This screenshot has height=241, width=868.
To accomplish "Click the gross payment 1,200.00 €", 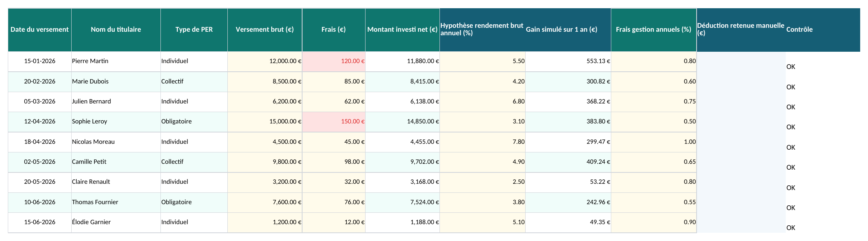I will [265, 223].
